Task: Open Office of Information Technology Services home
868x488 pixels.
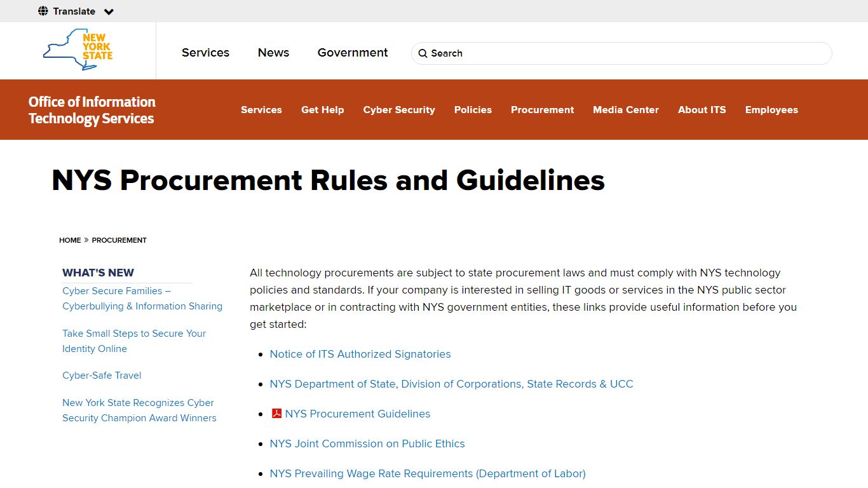Action: (92, 110)
